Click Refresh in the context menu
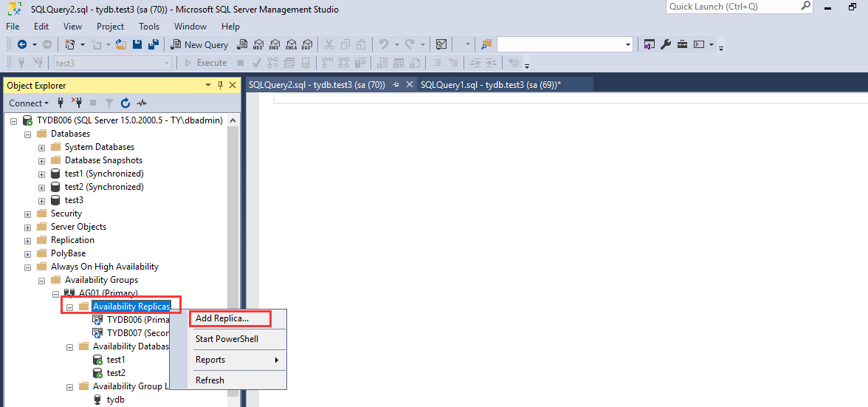The image size is (868, 407). 229,380
